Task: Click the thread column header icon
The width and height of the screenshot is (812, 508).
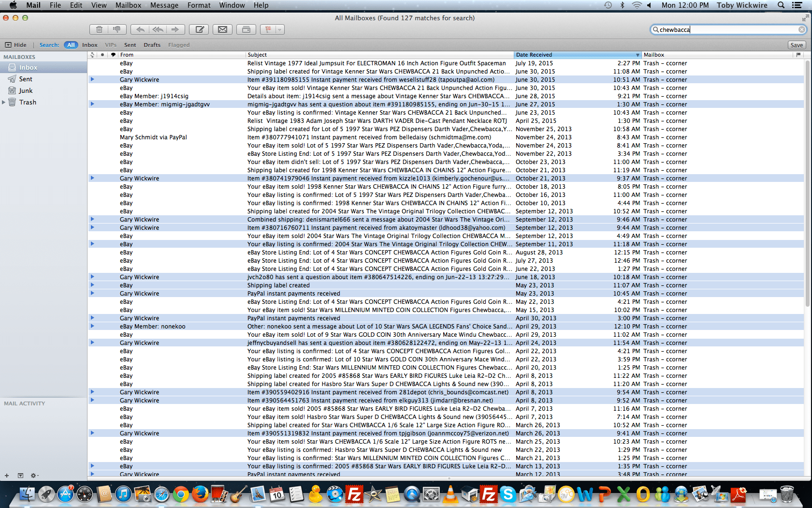Action: (x=92, y=55)
